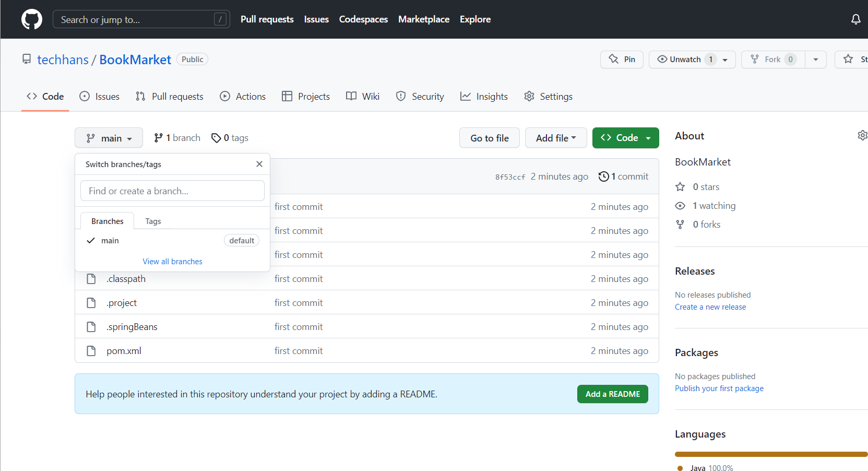Screen dimensions: 868x471
Task: Click the Add a README button
Action: (613, 394)
